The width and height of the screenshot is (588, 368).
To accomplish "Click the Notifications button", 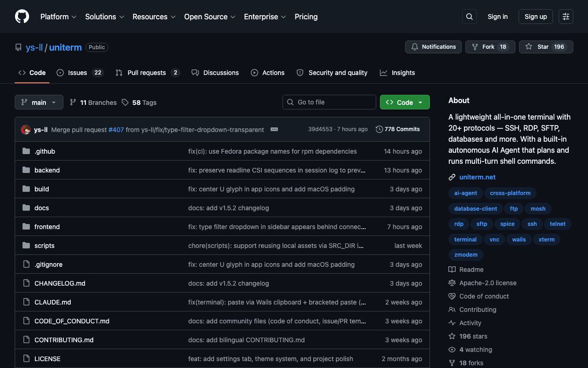I will pos(433,47).
